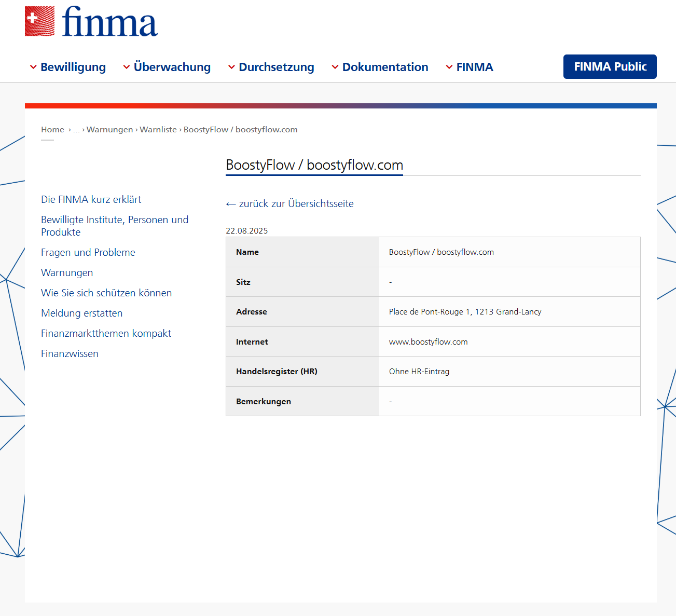This screenshot has height=616, width=676.
Task: Expand the breadcrumb ellipsis
Action: click(76, 130)
